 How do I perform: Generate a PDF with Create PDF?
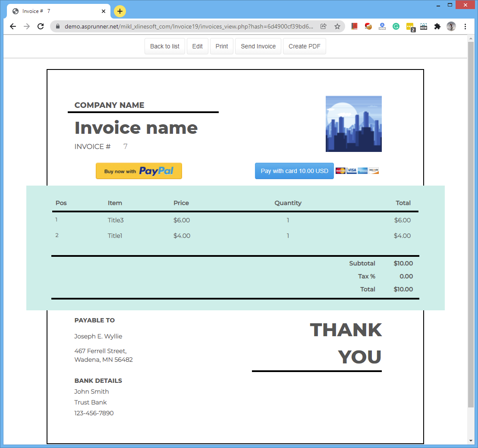click(304, 46)
